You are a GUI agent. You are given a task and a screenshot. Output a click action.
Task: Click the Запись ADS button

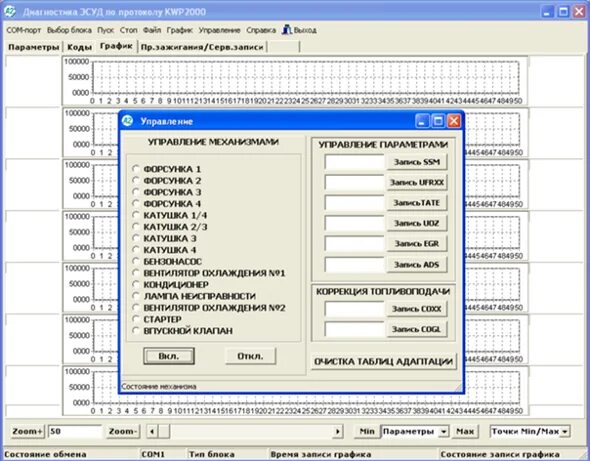click(x=417, y=264)
